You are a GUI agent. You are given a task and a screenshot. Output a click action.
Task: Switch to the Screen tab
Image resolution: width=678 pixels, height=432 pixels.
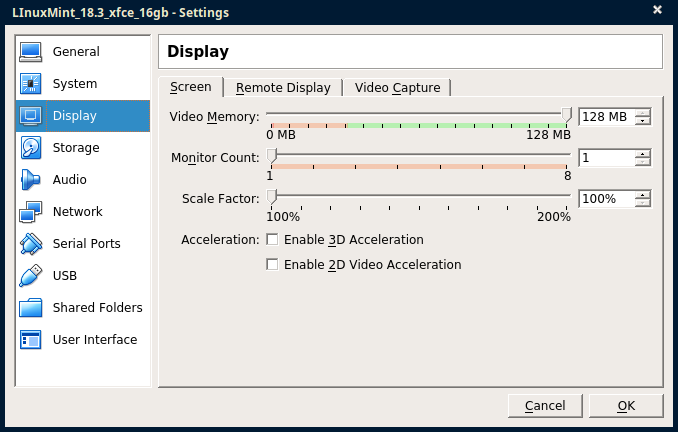tap(191, 87)
